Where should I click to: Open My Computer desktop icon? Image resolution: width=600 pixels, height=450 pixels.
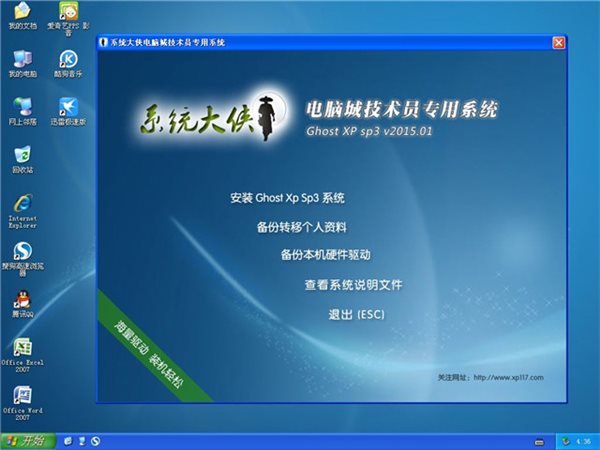(23, 63)
